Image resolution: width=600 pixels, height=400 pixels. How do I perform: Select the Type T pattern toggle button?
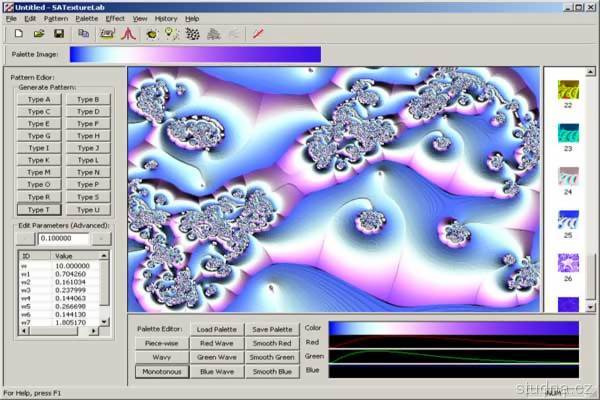pos(39,210)
